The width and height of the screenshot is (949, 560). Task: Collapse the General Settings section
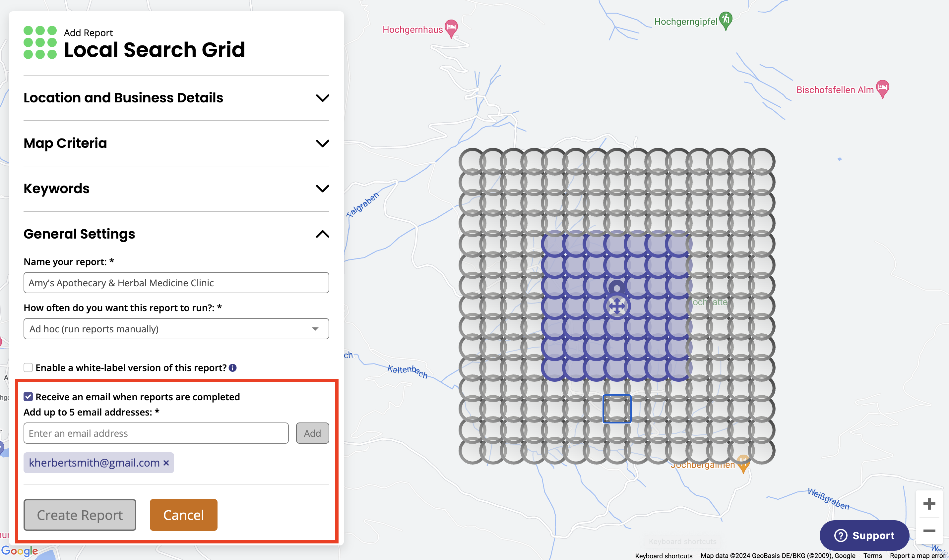(x=323, y=234)
